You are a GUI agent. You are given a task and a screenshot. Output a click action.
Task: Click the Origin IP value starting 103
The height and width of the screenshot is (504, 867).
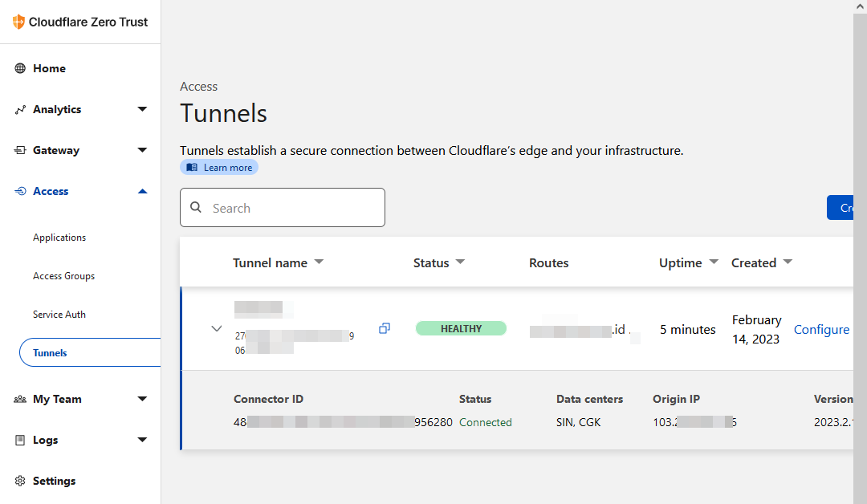click(694, 422)
